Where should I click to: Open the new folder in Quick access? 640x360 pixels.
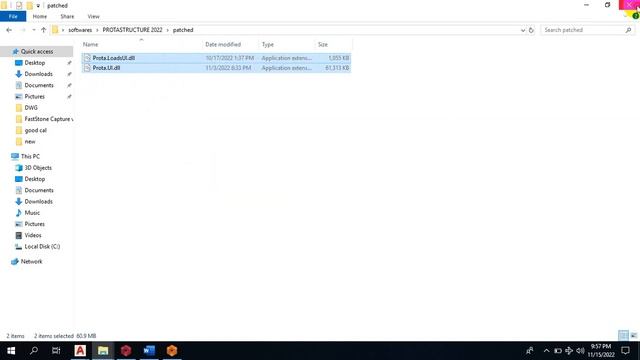click(x=30, y=142)
